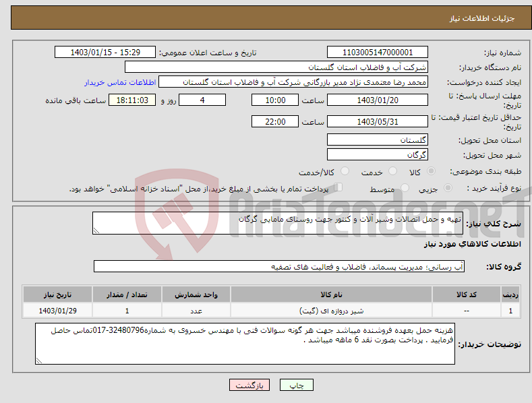The height and width of the screenshot is (403, 532).
Task: Click the buyer organization name field
Action: (276, 67)
